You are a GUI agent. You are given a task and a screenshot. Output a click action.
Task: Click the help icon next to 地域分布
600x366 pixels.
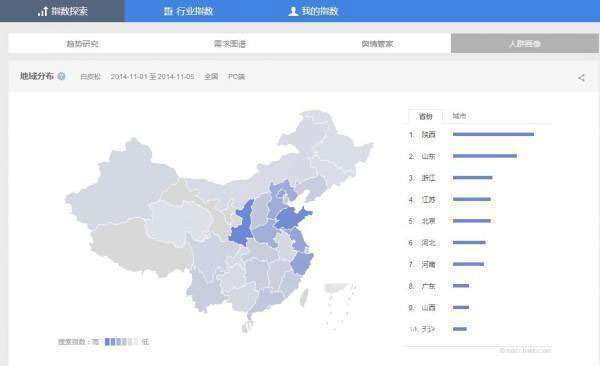[x=61, y=76]
